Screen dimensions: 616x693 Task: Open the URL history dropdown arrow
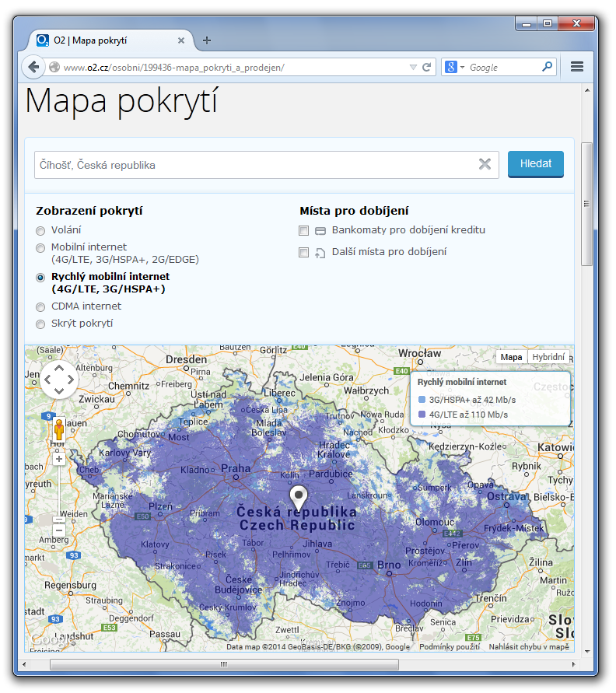pyautogui.click(x=413, y=67)
